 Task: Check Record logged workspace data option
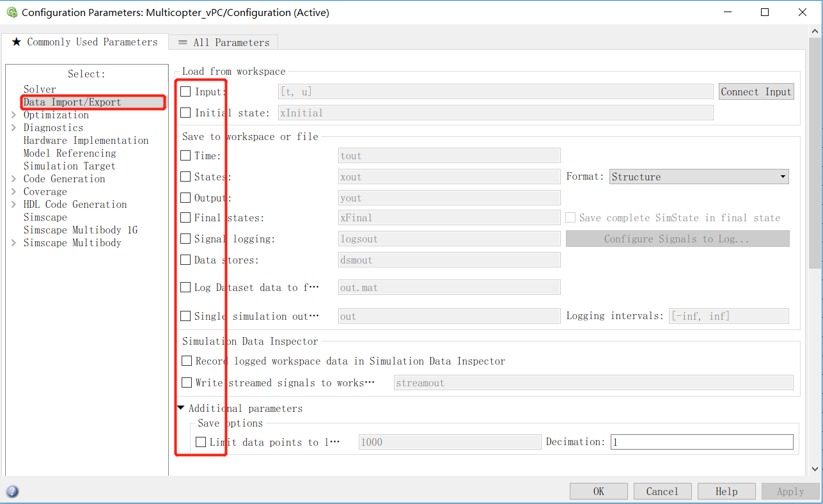(x=187, y=361)
